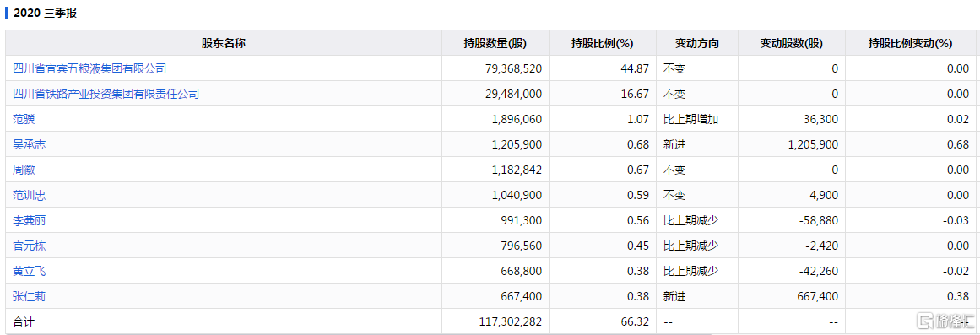Open shareholder 官元栋 link

click(x=29, y=246)
